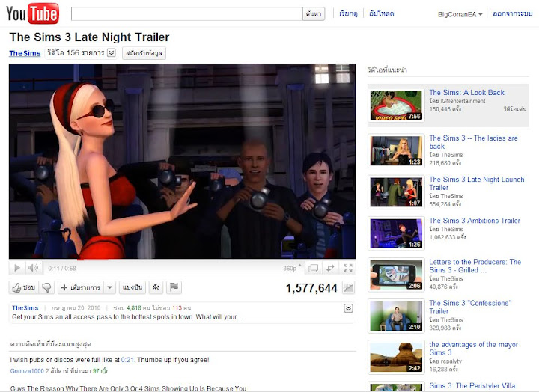Open TheSims channel link under the title

pos(25,53)
